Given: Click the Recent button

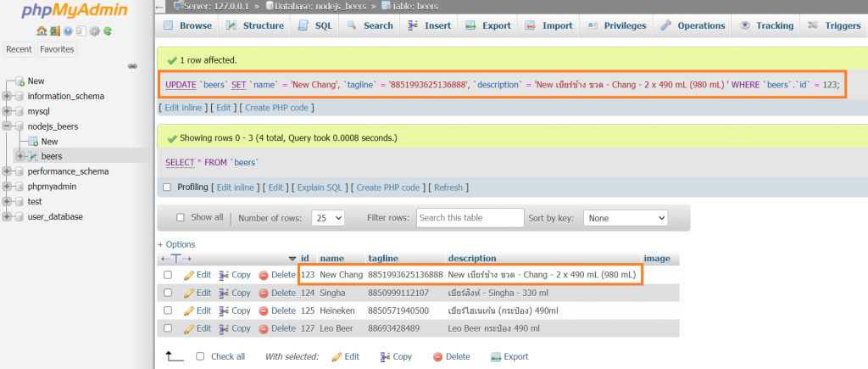Looking at the screenshot, I should [19, 49].
